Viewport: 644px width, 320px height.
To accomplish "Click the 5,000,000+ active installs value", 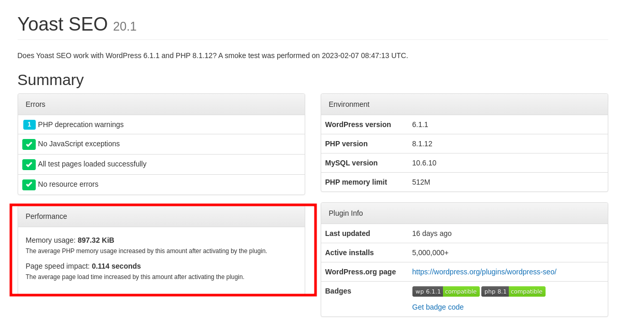I will pos(431,253).
